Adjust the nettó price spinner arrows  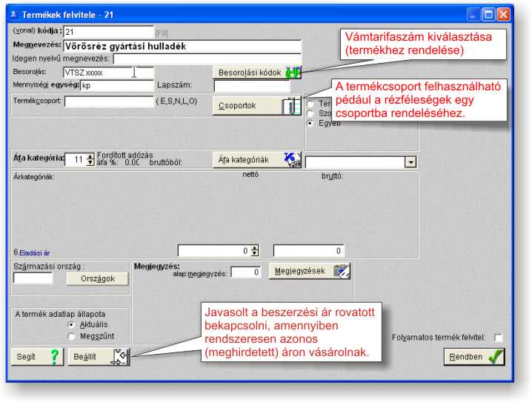coord(255,251)
